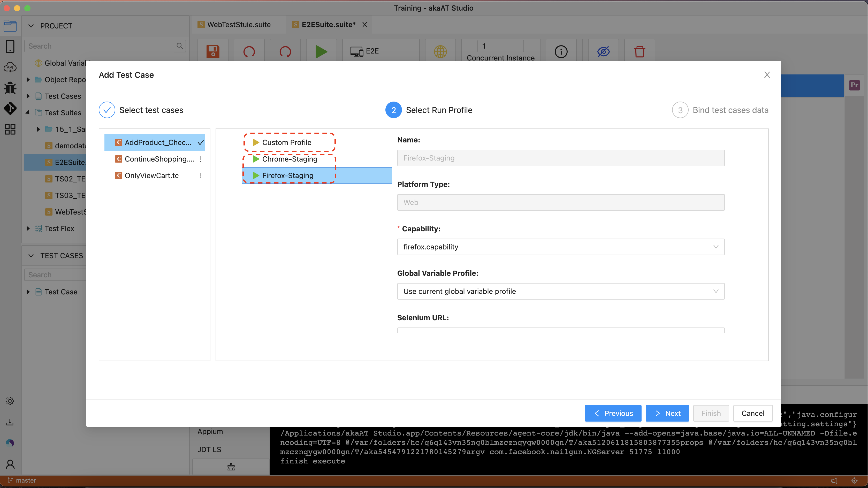Click the project Search input field

coord(99,46)
